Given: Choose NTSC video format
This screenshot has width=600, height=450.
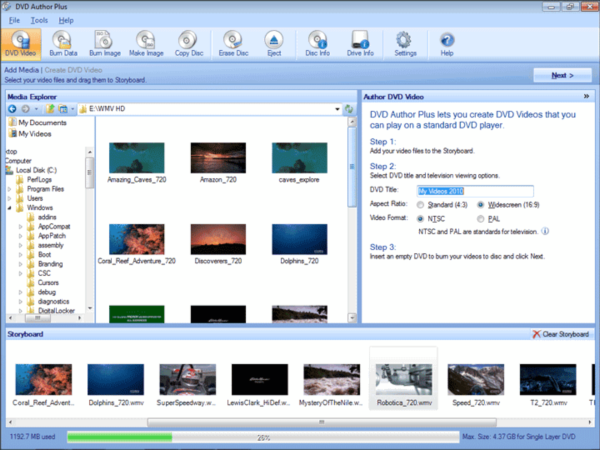Looking at the screenshot, I should click(x=421, y=219).
